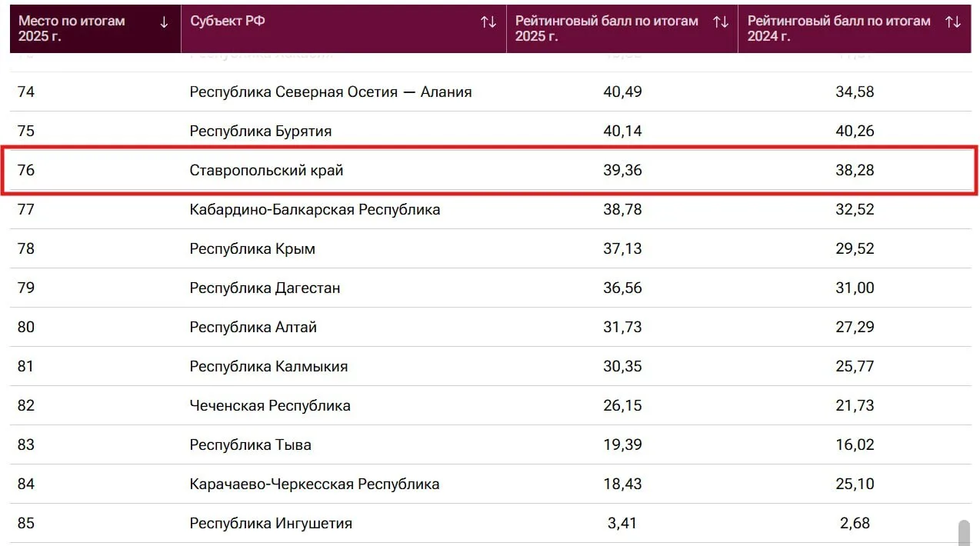Click the 'Рейтинговый балл по итогам 2025 г.' header text
Viewport: 980px width, 546px height.
coord(607,28)
